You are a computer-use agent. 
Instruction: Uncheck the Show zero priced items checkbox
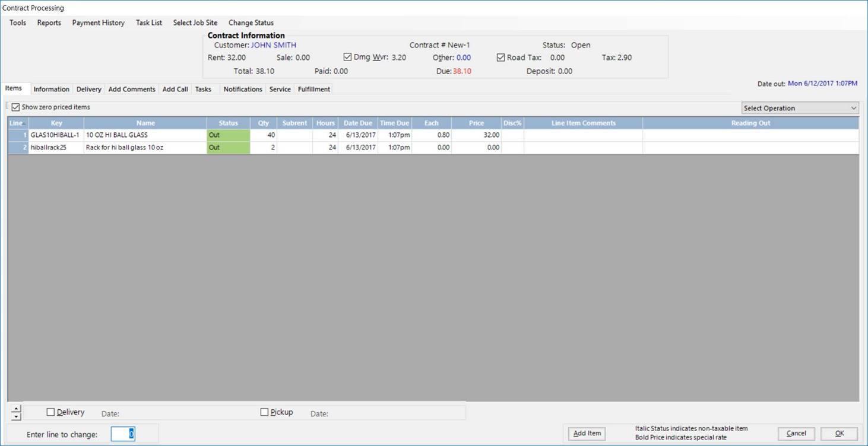point(16,107)
